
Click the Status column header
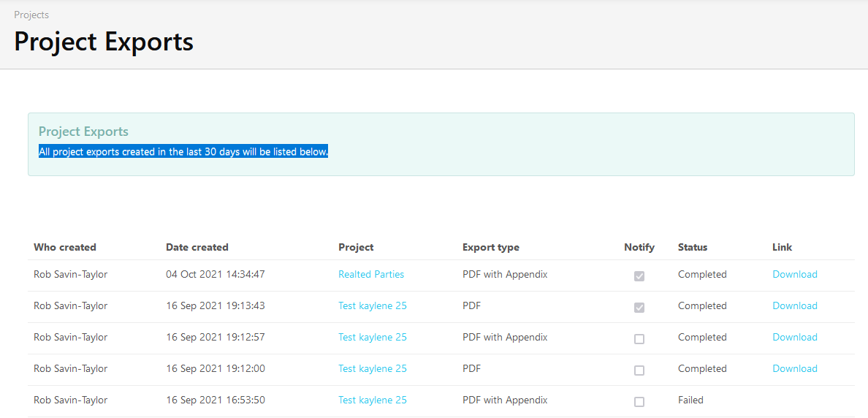(x=693, y=248)
